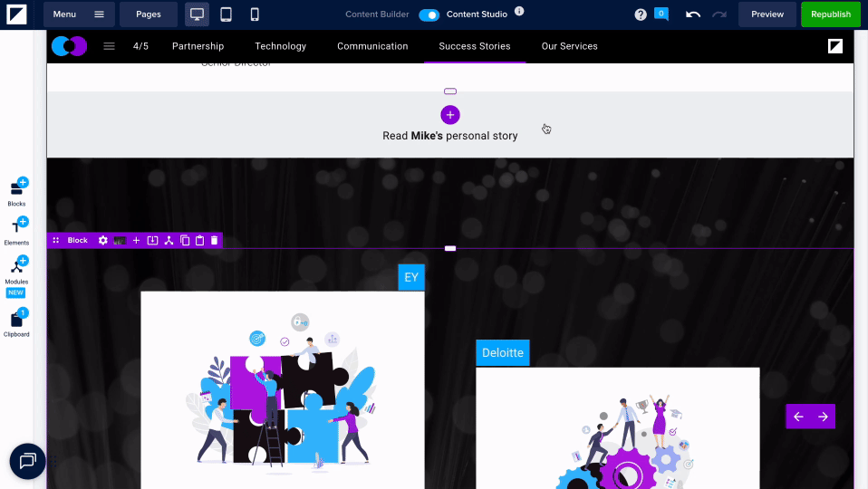
Task: Advance carousel with right arrow
Action: (x=823, y=417)
